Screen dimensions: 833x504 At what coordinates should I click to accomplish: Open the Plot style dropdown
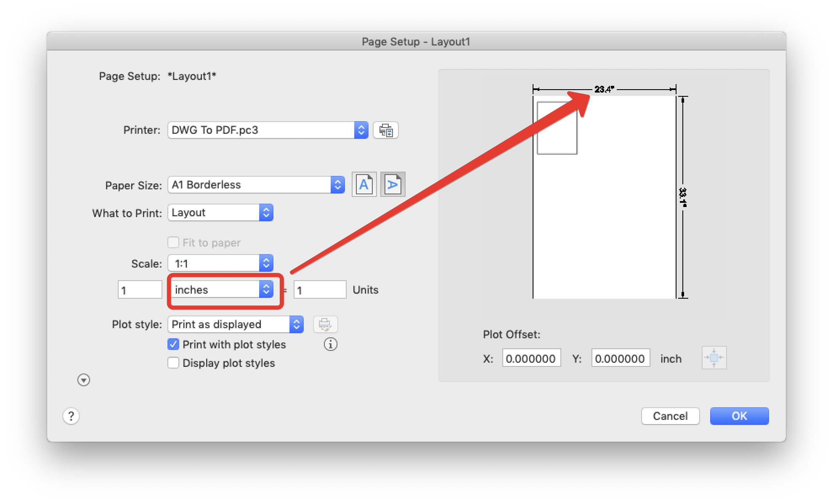tap(236, 324)
